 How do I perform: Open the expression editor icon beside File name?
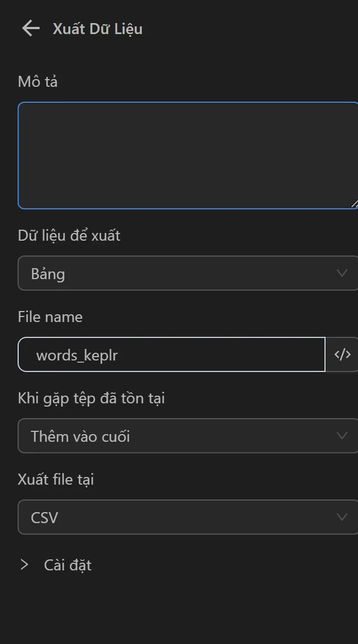pyautogui.click(x=342, y=355)
